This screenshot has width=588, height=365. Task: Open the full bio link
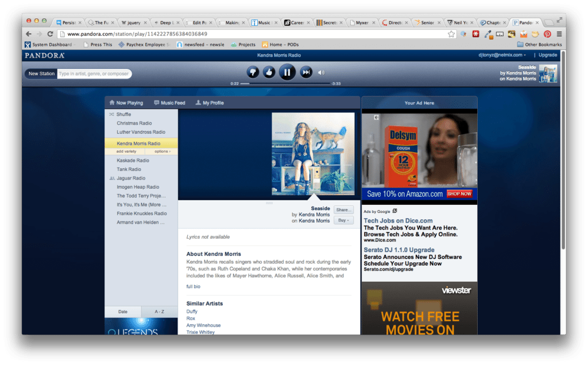coord(193,287)
